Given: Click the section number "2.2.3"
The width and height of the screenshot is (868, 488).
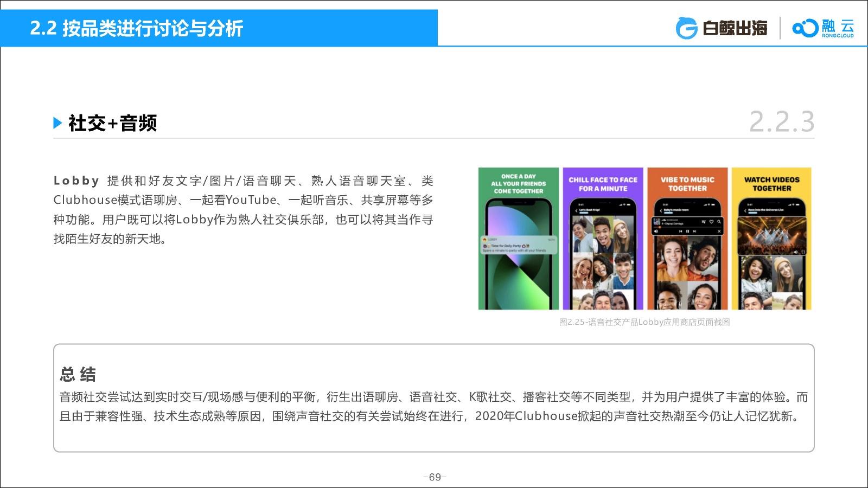Looking at the screenshot, I should click(x=782, y=121).
